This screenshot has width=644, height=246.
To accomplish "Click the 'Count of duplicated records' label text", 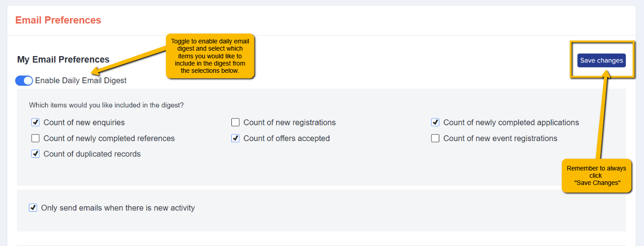I will pyautogui.click(x=92, y=154).
